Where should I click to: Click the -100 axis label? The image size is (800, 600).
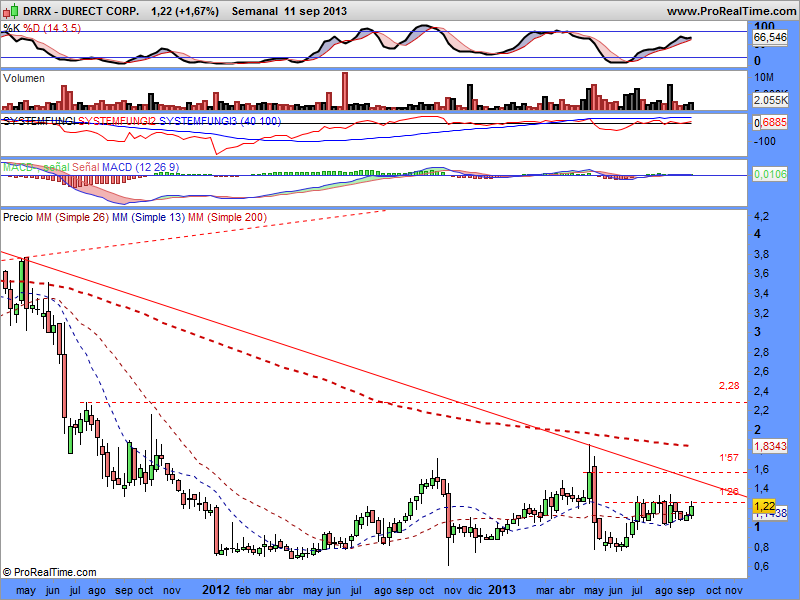[x=764, y=141]
